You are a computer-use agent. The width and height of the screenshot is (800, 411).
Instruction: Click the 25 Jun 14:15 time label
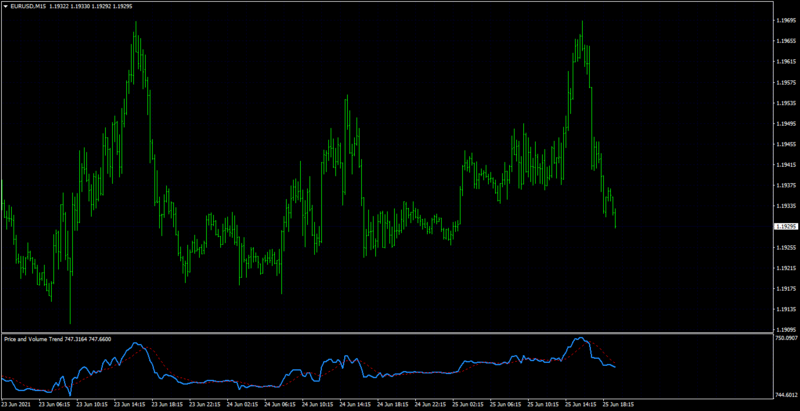coord(581,403)
